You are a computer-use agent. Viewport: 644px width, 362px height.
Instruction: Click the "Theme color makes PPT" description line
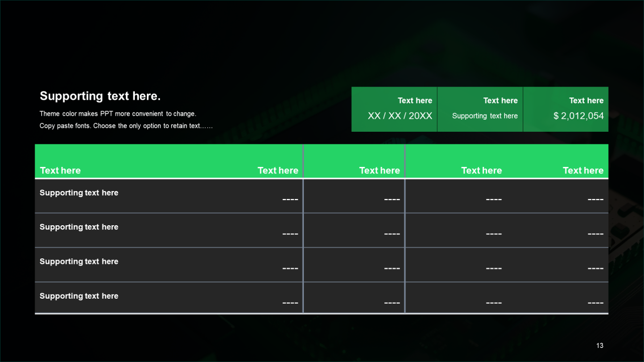coord(118,114)
